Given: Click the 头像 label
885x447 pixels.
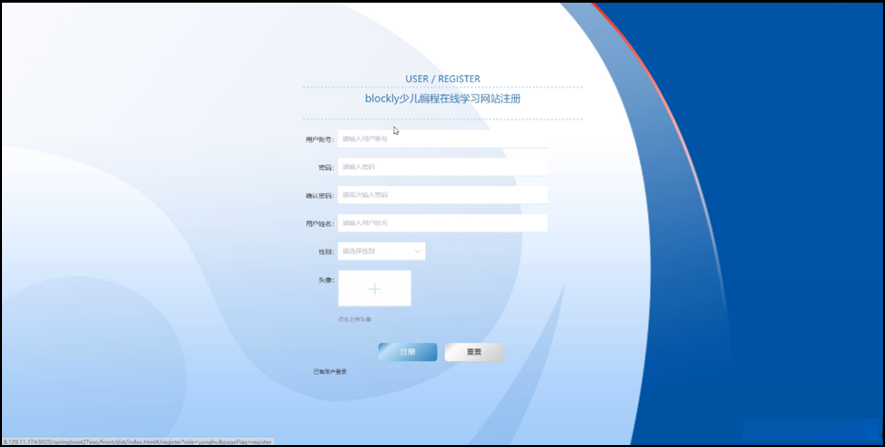Looking at the screenshot, I should 326,280.
